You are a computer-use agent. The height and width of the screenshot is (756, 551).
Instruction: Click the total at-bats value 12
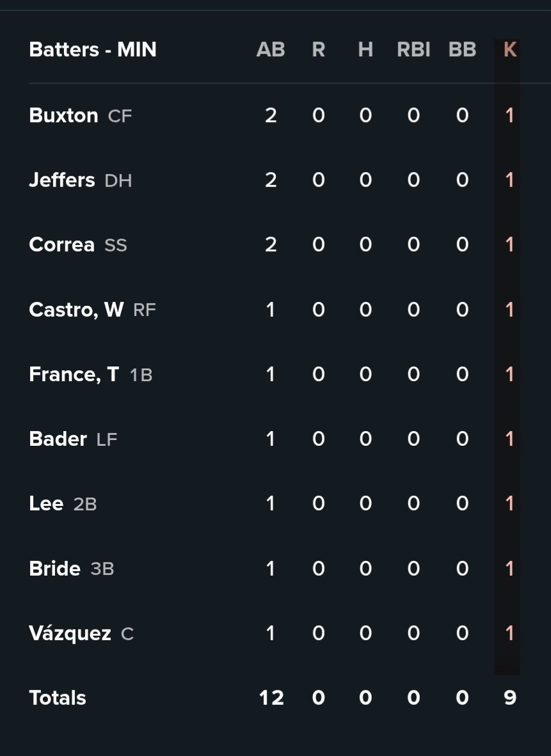271,698
